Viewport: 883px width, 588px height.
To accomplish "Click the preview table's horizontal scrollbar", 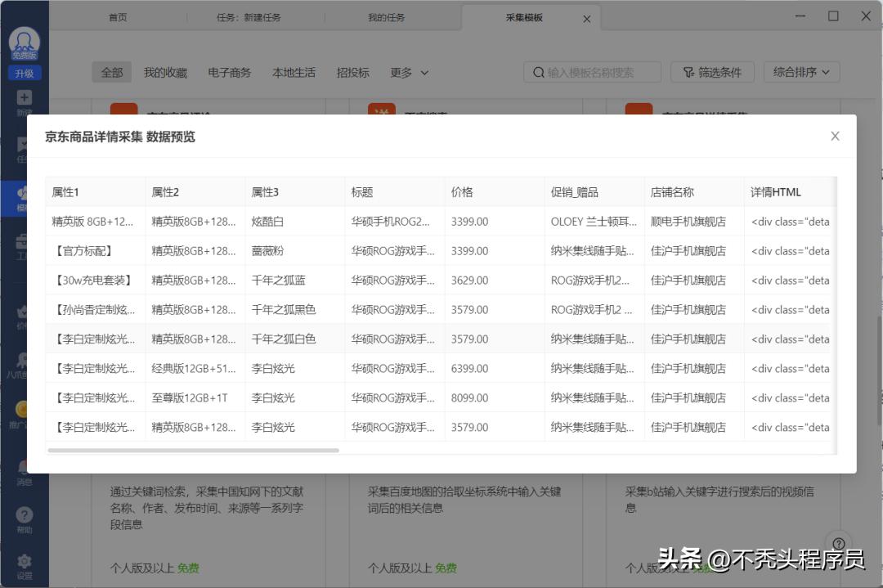I will [193, 450].
